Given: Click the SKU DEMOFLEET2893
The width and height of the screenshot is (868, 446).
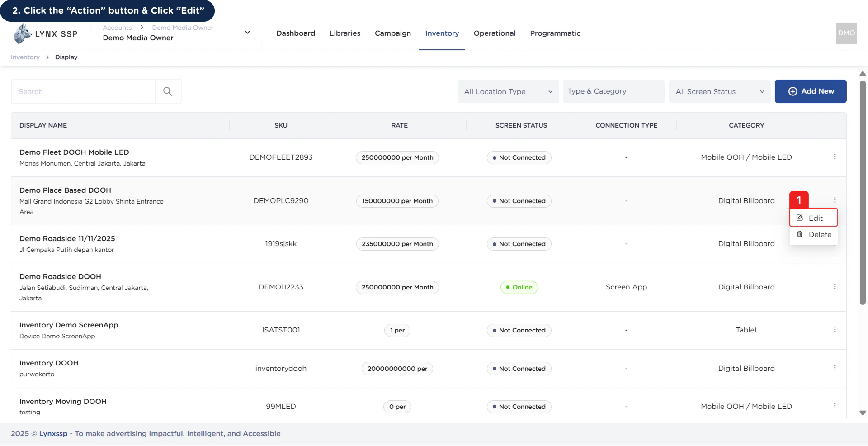Looking at the screenshot, I should (x=281, y=157).
